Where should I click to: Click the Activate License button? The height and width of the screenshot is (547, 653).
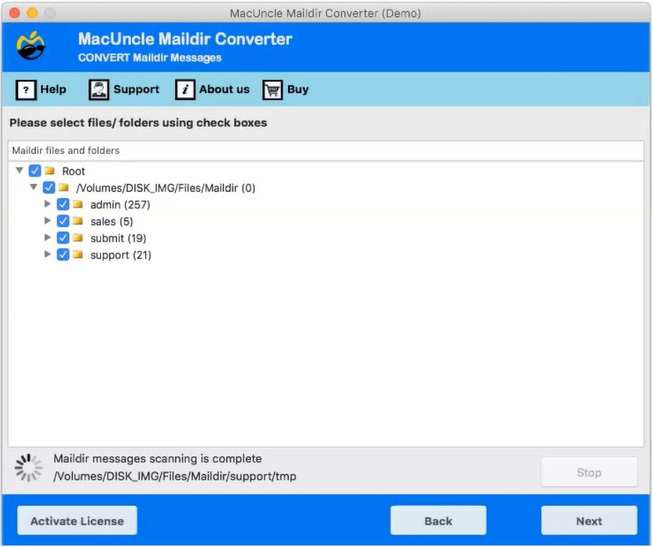pos(77,521)
